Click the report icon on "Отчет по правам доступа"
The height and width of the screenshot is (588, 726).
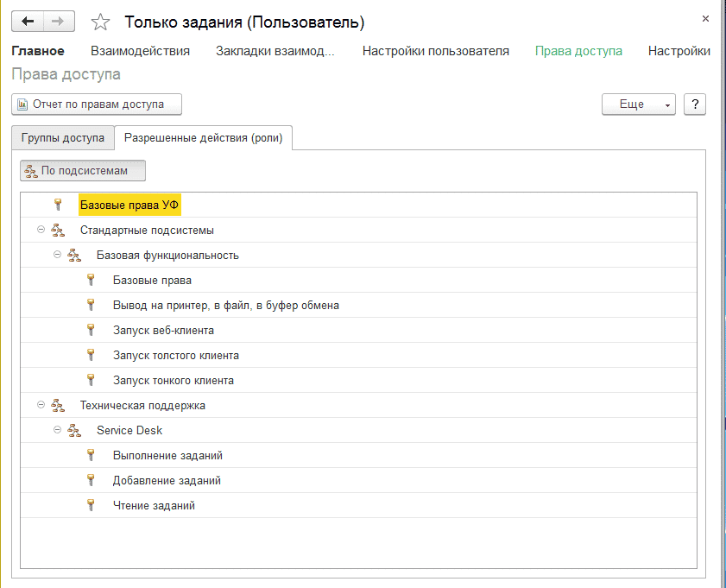[x=21, y=104]
